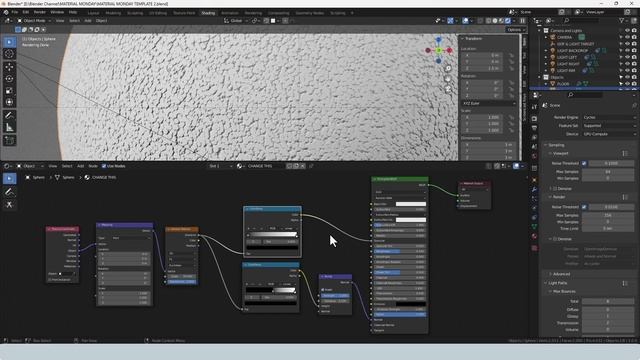Open the Object Mode dropdown in viewport
The height and width of the screenshot is (360, 640).
pyautogui.click(x=34, y=20)
